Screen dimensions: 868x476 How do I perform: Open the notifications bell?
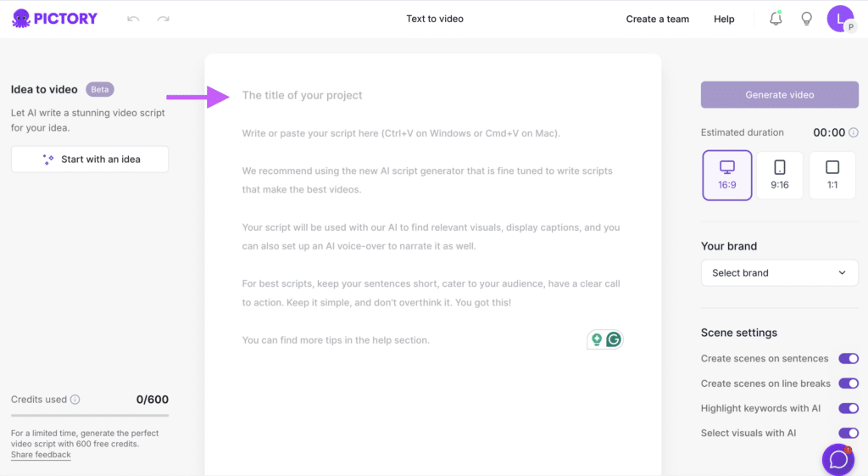coord(776,19)
